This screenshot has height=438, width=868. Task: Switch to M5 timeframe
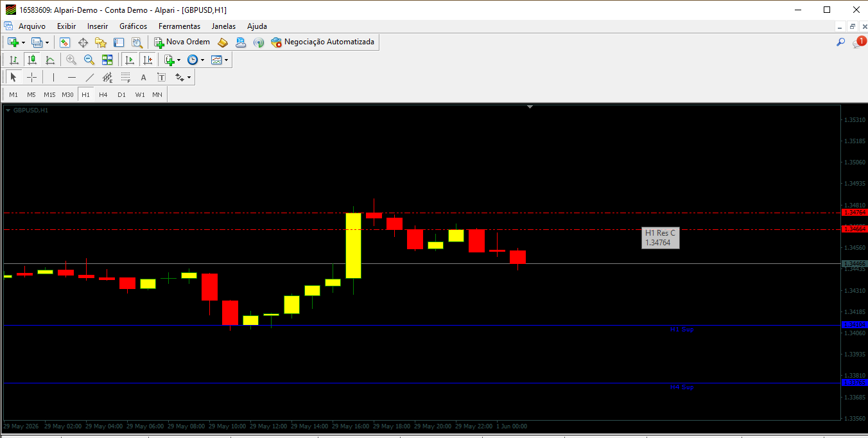[x=31, y=94]
